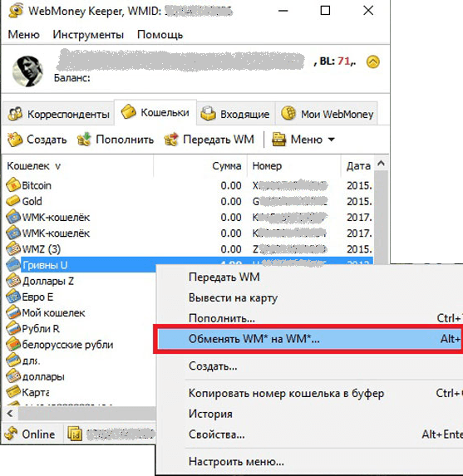Click the wallet list scroll up arrow
The width and height of the screenshot is (463, 476).
click(x=381, y=164)
